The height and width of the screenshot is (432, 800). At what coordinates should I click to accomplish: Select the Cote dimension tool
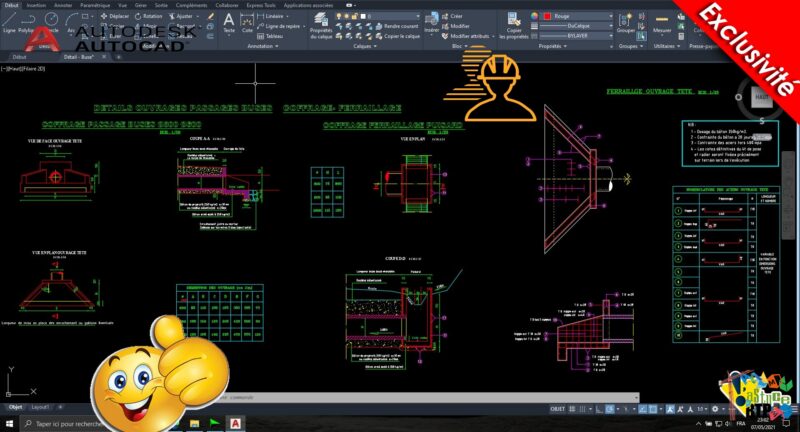coord(247,23)
